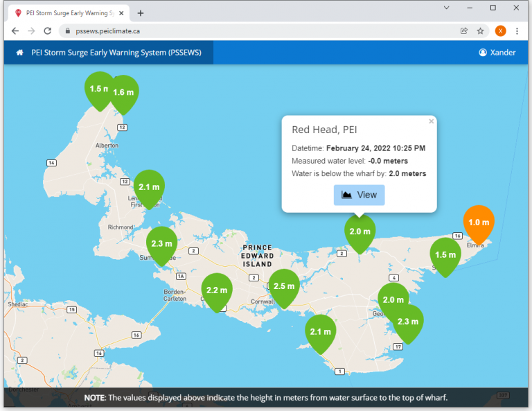This screenshot has width=532, height=411.
Task: Click the 2.1 m marker near Lennox Island
Action: [149, 187]
